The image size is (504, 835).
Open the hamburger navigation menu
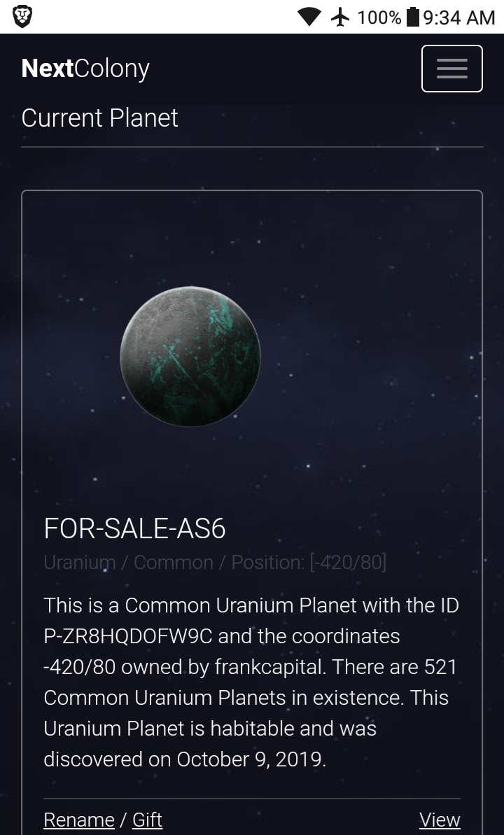pos(451,69)
